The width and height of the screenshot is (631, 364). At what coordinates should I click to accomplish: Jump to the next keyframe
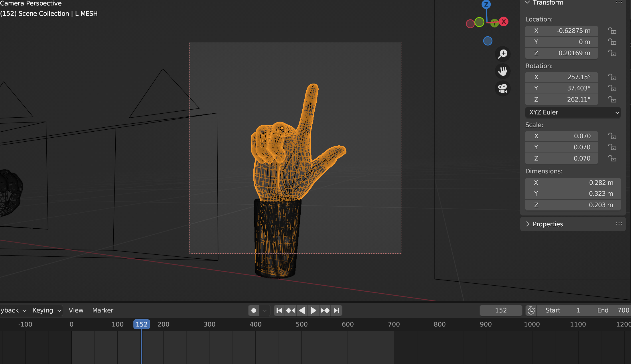(325, 310)
